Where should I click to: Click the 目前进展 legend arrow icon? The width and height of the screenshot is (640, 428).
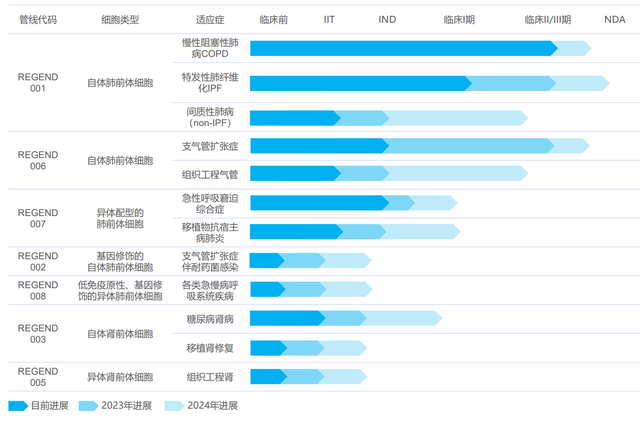[x=18, y=406]
